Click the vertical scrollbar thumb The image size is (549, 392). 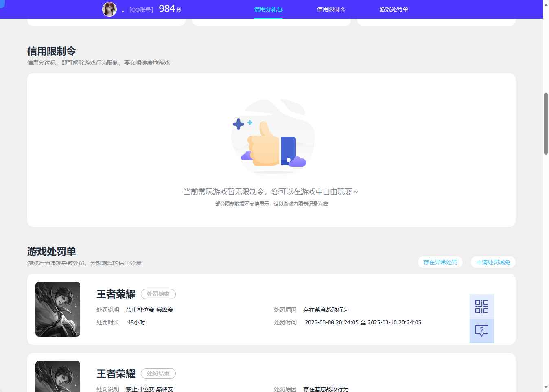point(546,124)
